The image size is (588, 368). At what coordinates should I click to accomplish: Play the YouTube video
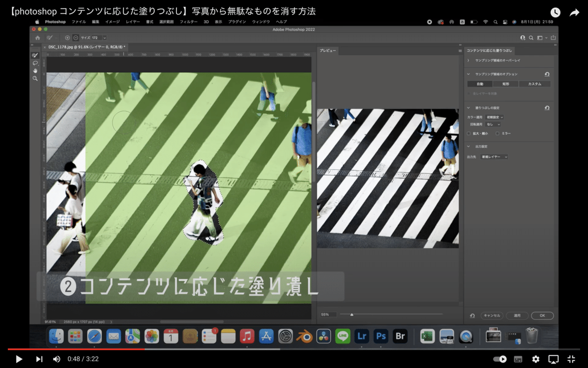[x=19, y=359]
